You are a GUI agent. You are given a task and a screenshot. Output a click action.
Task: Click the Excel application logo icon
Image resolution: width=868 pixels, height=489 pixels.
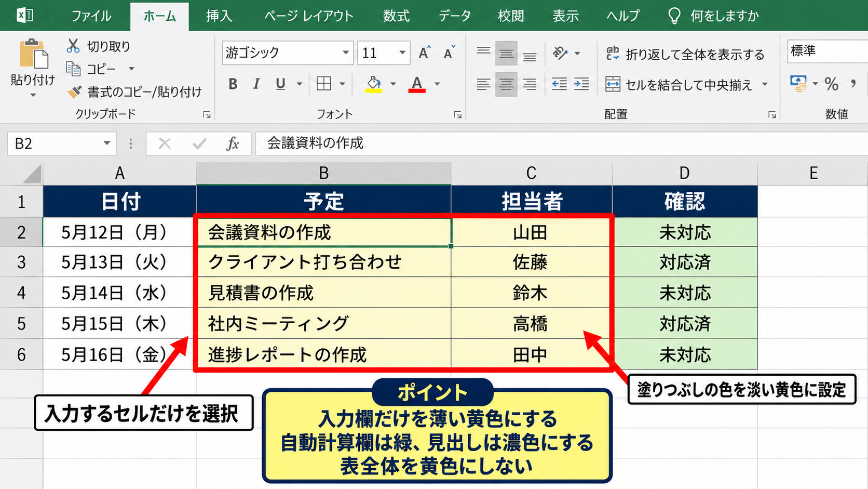click(x=24, y=16)
